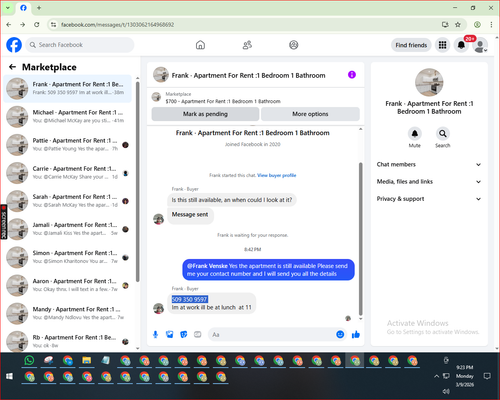
Task: Open Pattie apartment conversation in list
Action: tap(68, 145)
